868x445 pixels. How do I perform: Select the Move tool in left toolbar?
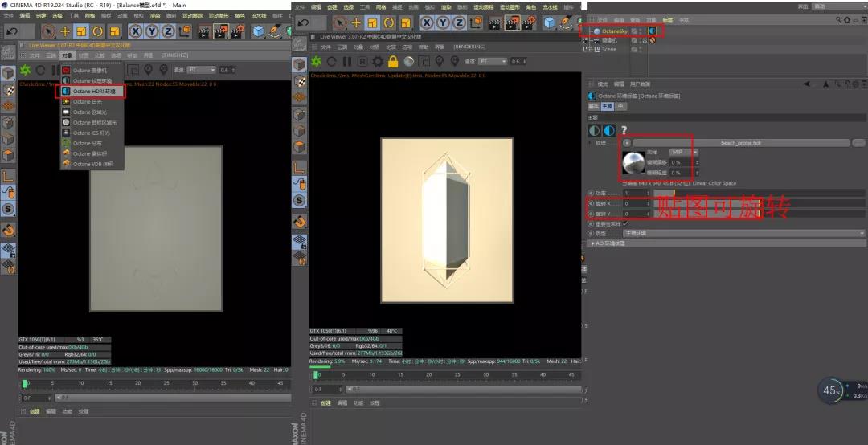pos(65,31)
